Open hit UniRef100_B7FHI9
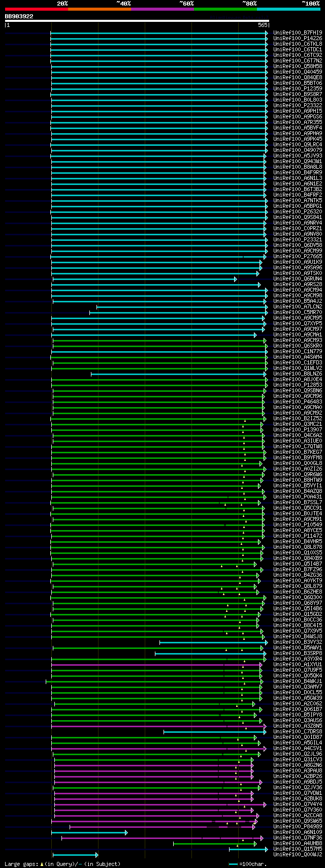 (298, 33)
